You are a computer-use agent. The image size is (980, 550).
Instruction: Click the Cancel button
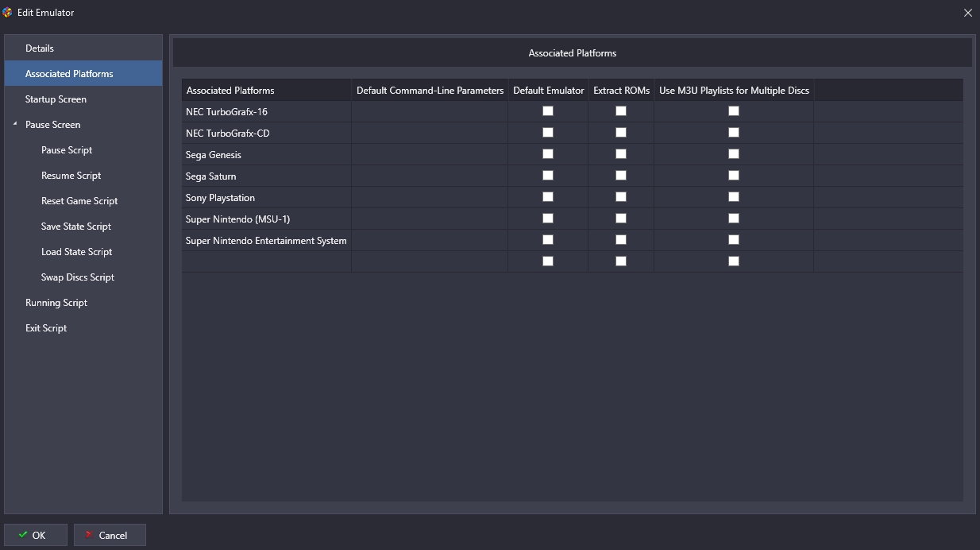coord(110,535)
